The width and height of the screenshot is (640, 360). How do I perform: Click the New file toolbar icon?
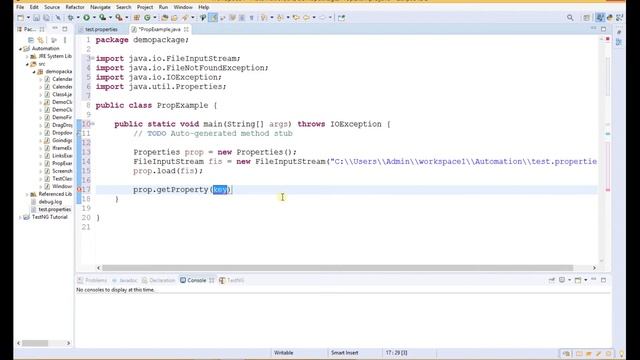click(20, 18)
